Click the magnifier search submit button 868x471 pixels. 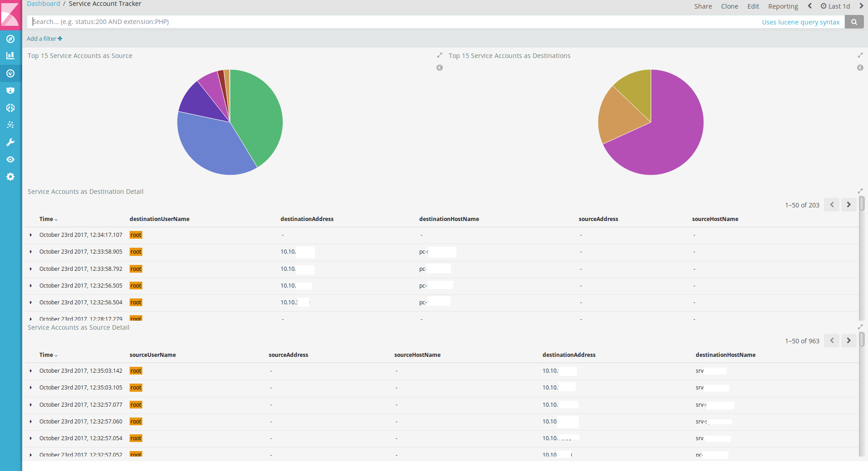pyautogui.click(x=854, y=22)
